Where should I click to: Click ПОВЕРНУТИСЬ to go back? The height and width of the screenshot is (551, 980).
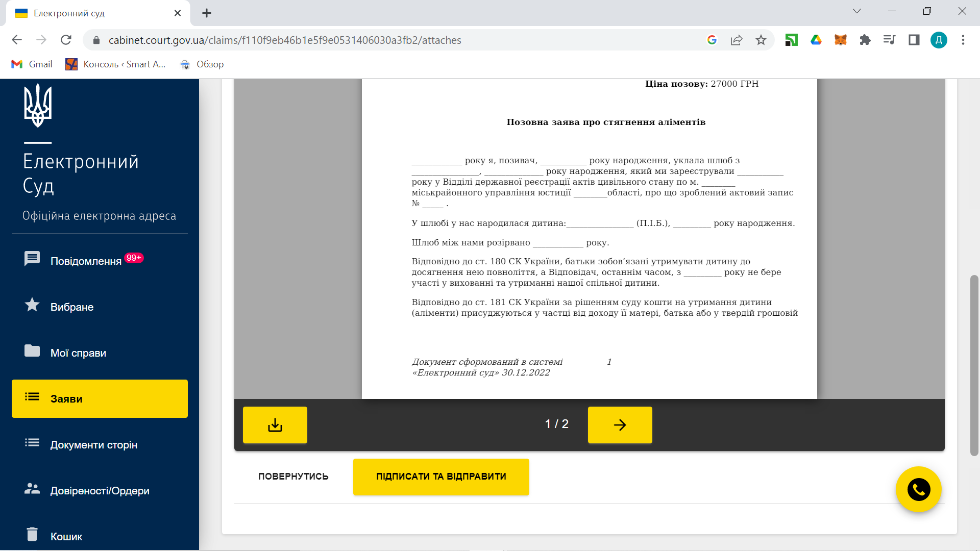(x=293, y=477)
